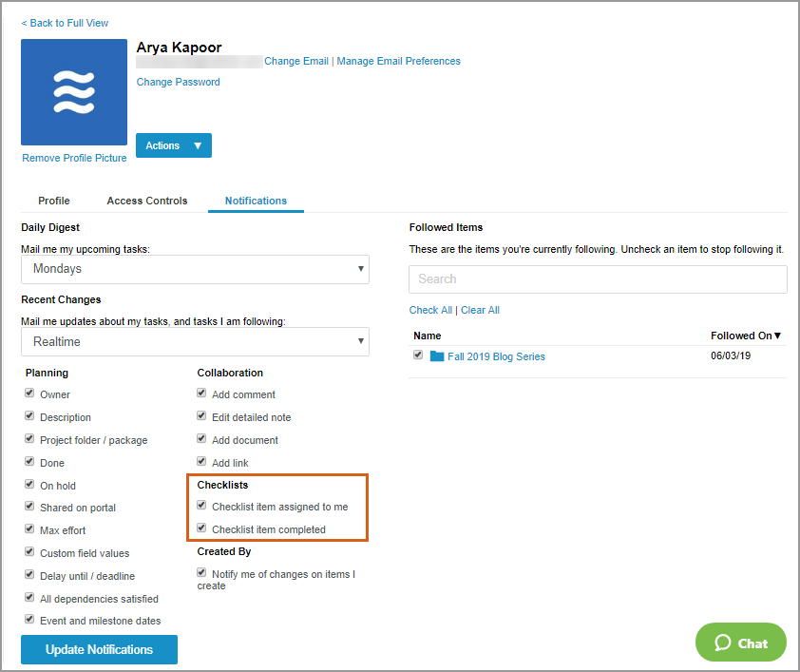The height and width of the screenshot is (672, 800).
Task: Disable the Add comment notification
Action: pos(201,394)
